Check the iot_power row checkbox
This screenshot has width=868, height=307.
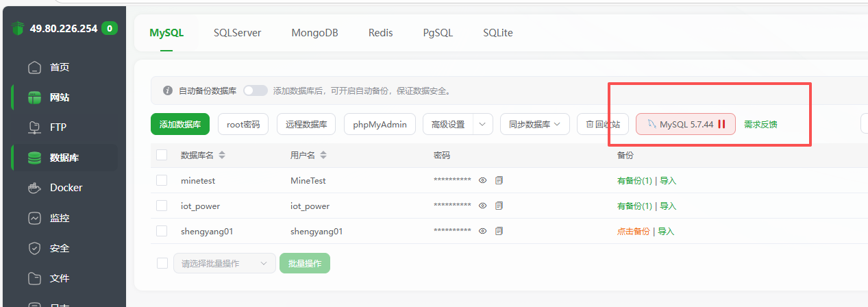click(x=162, y=206)
